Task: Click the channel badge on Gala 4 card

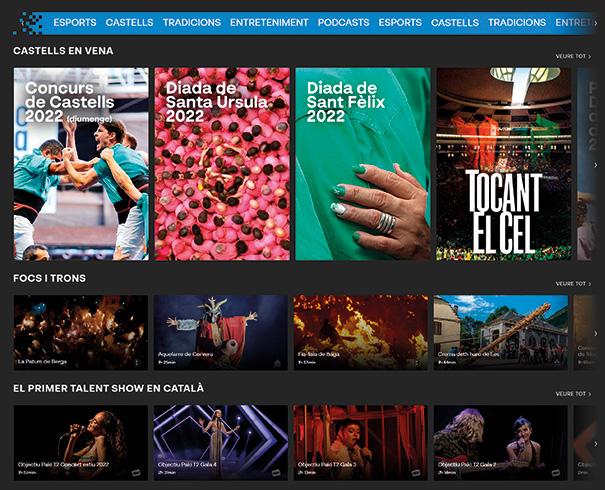Action: [x=276, y=472]
